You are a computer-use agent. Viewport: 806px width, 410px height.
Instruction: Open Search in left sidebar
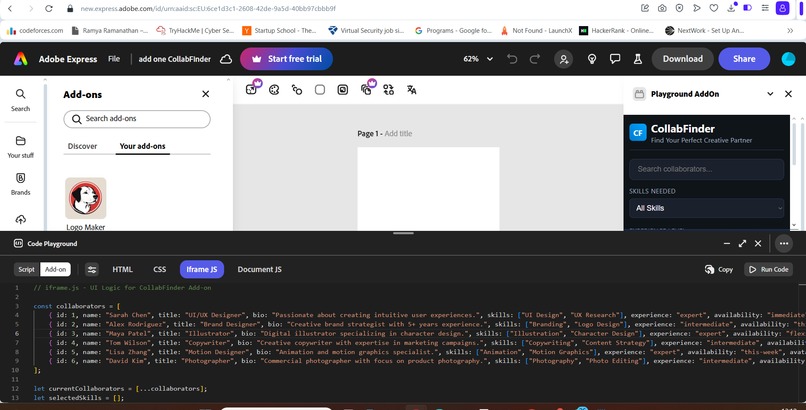21,100
